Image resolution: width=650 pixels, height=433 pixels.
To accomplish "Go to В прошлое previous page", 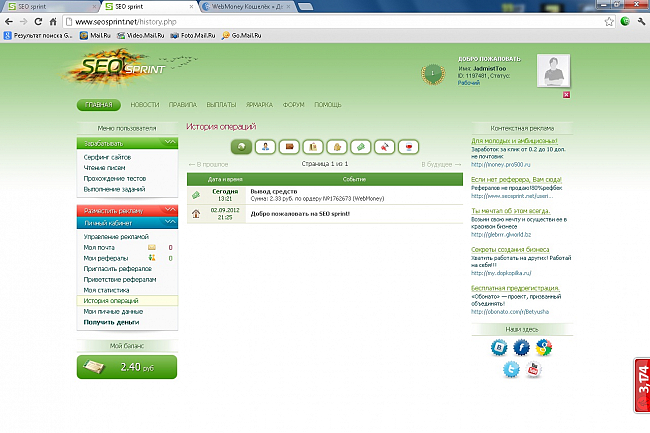I will pos(209,164).
